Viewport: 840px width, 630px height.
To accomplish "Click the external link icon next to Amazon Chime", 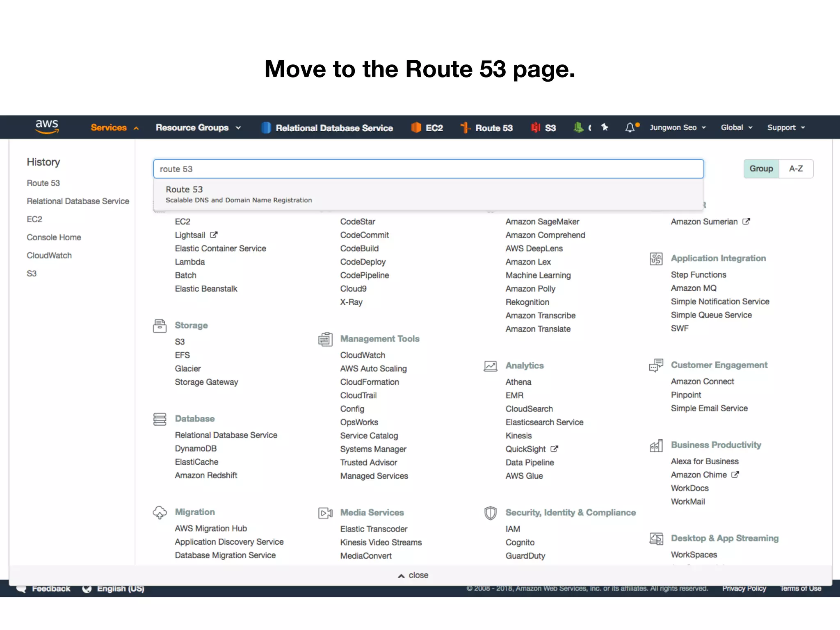I will 735,475.
